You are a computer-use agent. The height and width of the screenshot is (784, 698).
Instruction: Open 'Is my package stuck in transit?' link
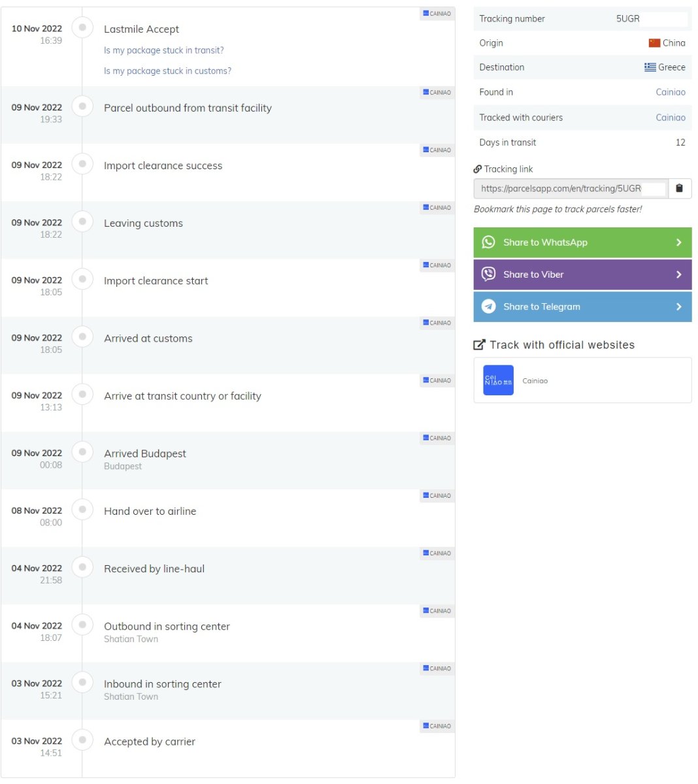point(164,50)
